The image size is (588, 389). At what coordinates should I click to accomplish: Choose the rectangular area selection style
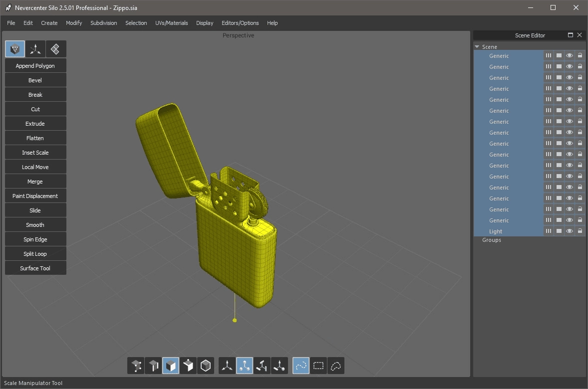[318, 366]
